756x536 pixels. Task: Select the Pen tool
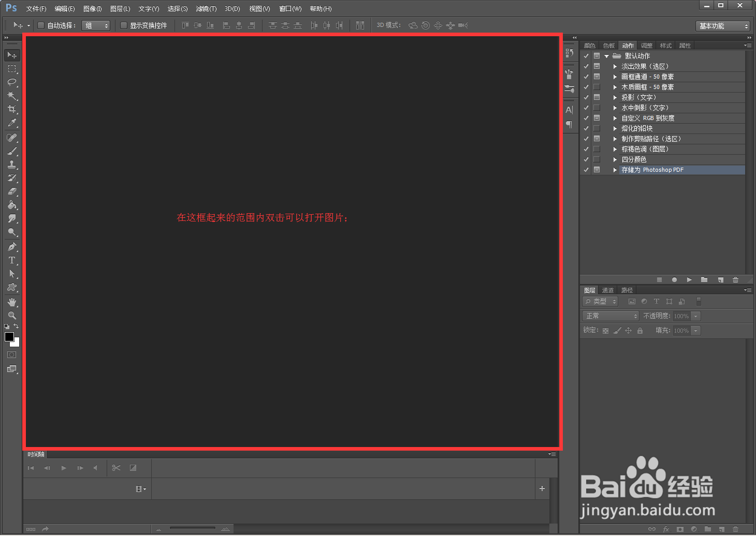(x=12, y=247)
